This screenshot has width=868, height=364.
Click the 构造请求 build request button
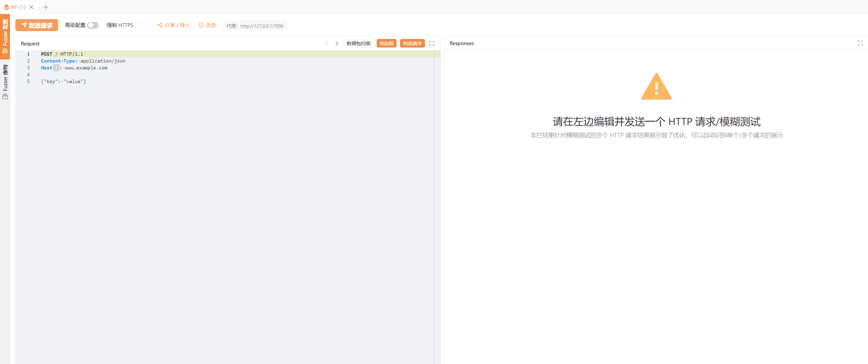click(412, 43)
